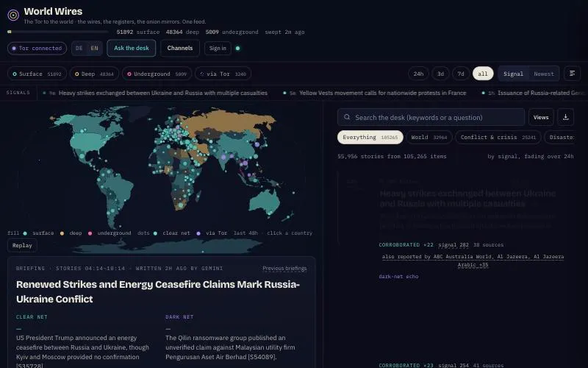Click the magnifier icon in the search box
The width and height of the screenshot is (588, 368).
[347, 117]
